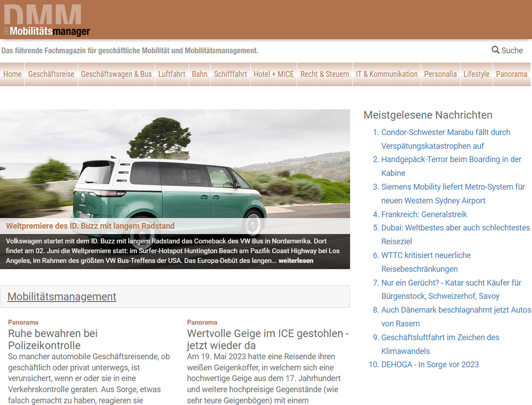
Task: Open Siemens Mobility Metro-System Sydney article
Action: [453, 194]
